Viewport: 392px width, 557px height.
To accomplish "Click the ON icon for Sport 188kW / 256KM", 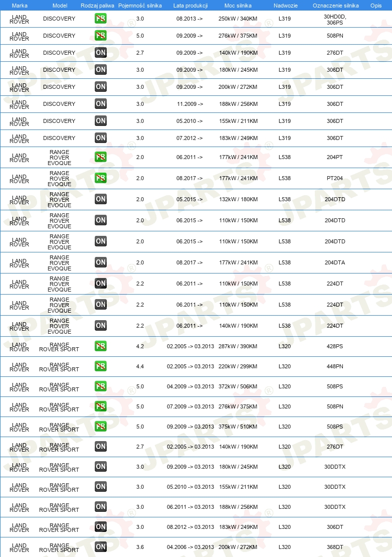I will tap(101, 507).
